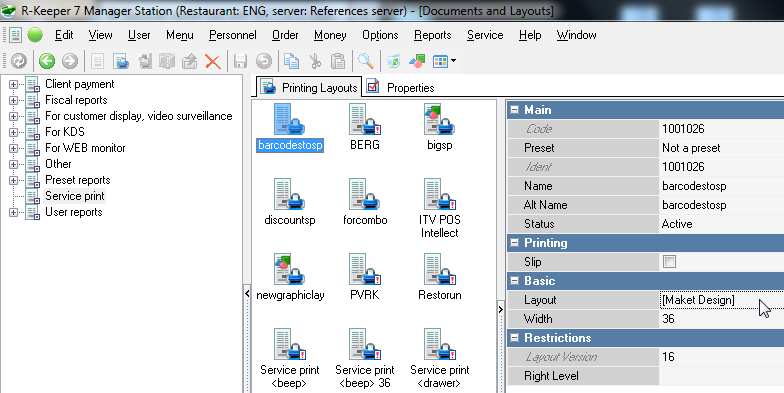
Task: Click the Width value 36 field
Action: [722, 319]
